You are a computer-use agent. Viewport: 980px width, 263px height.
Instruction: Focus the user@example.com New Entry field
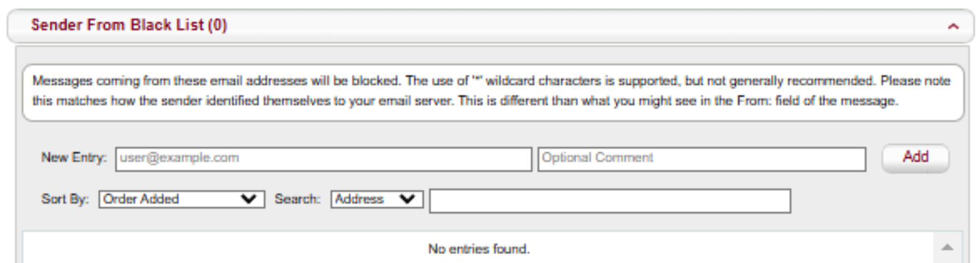pos(324,159)
